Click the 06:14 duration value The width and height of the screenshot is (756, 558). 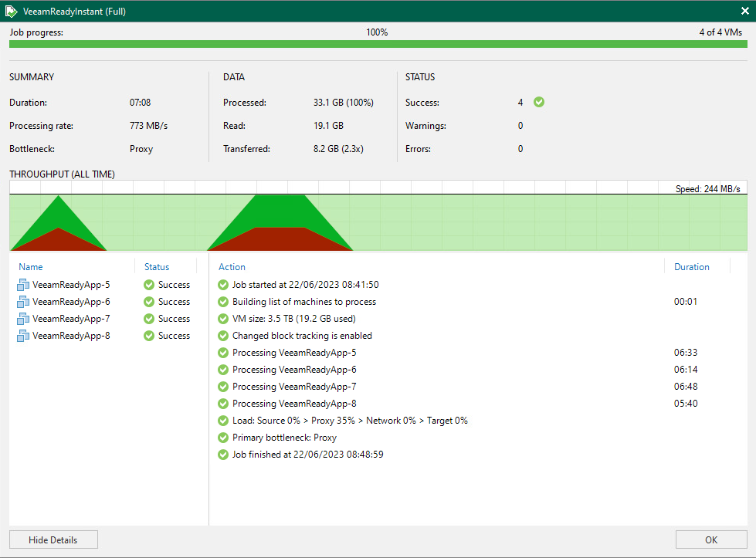(x=686, y=370)
